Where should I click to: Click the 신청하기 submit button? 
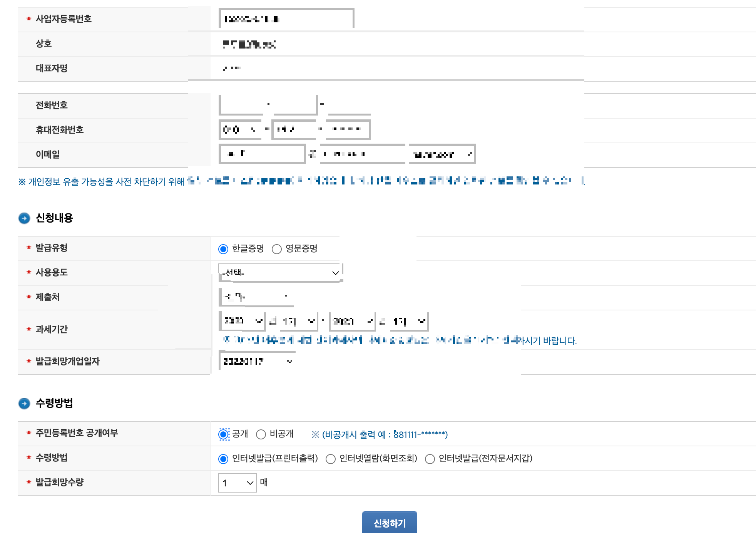389,523
